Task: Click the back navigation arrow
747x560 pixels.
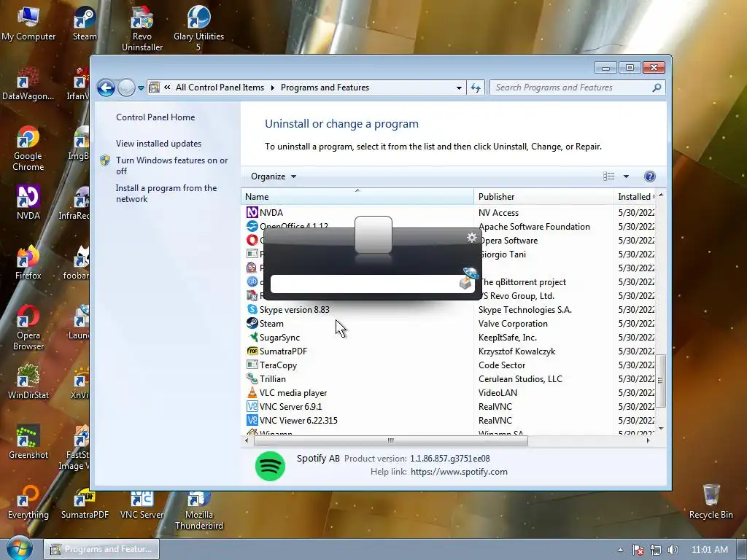Action: 106,87
